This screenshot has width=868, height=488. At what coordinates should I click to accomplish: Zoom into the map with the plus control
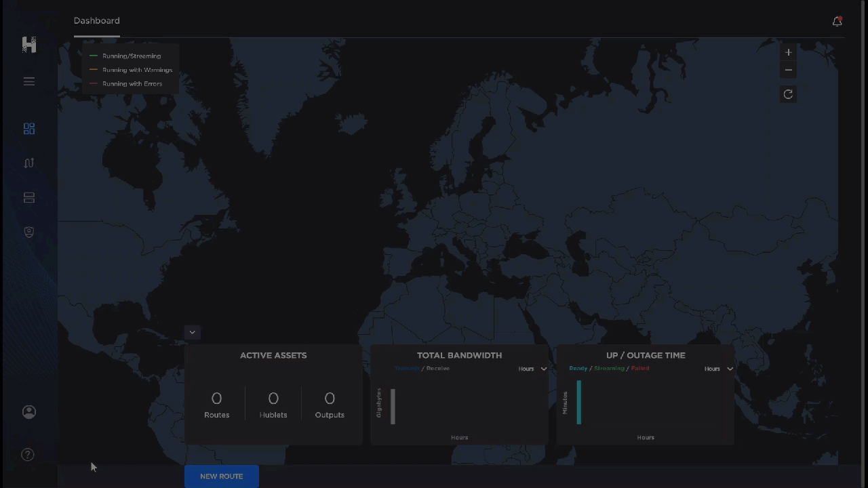click(788, 52)
